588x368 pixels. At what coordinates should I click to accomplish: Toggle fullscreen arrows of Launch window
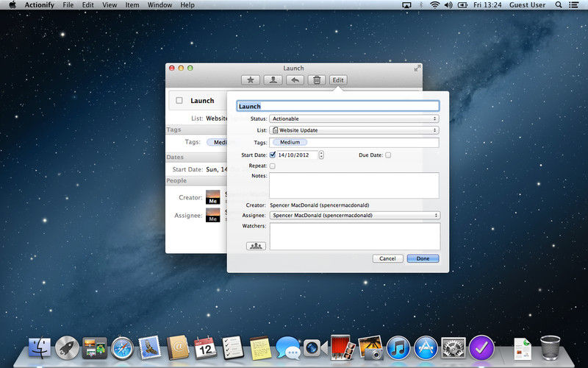[417, 68]
